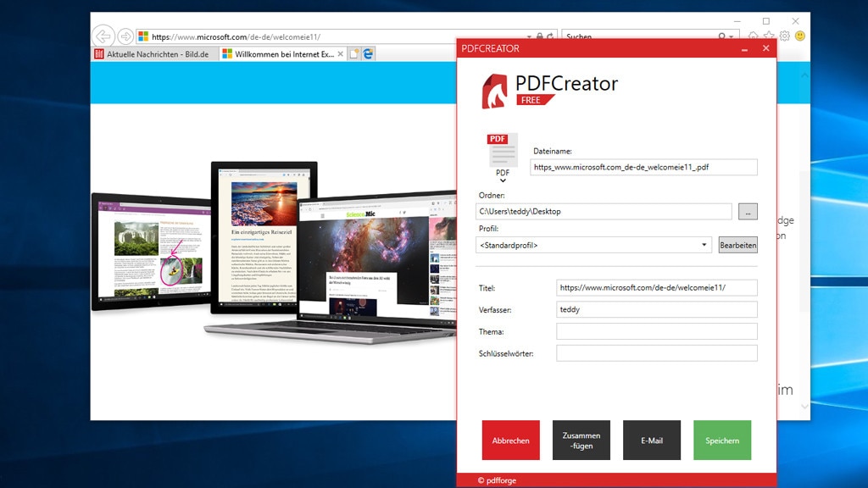Open the Profil dropdown showing Standardprofil
868x488 pixels.
pos(704,244)
